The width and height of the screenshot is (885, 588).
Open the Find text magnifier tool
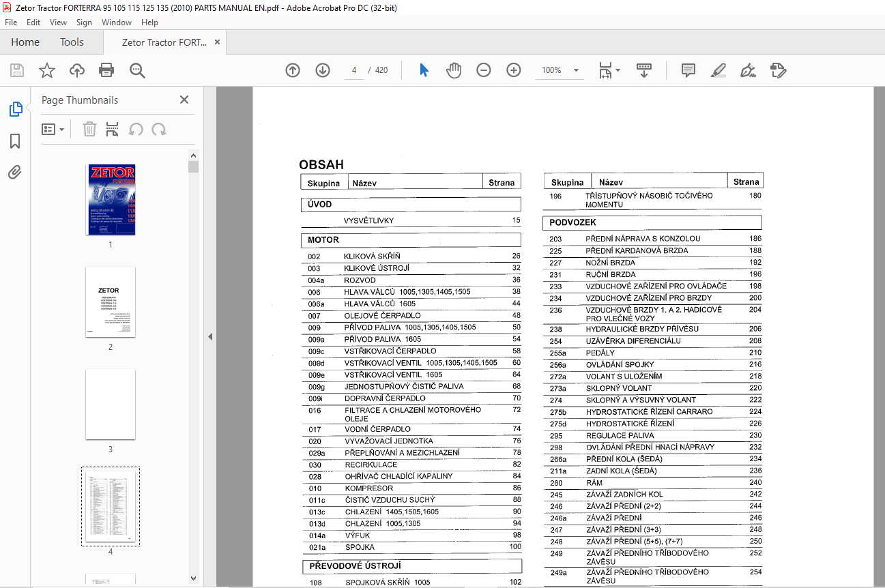137,70
